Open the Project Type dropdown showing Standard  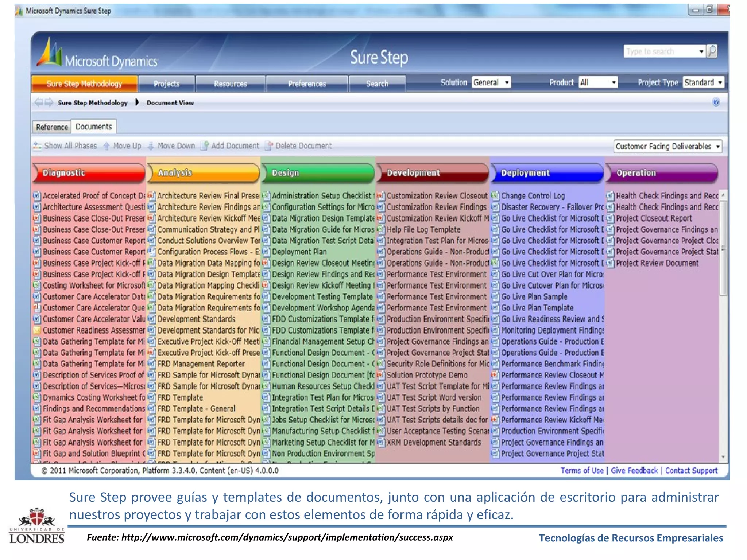pyautogui.click(x=703, y=82)
